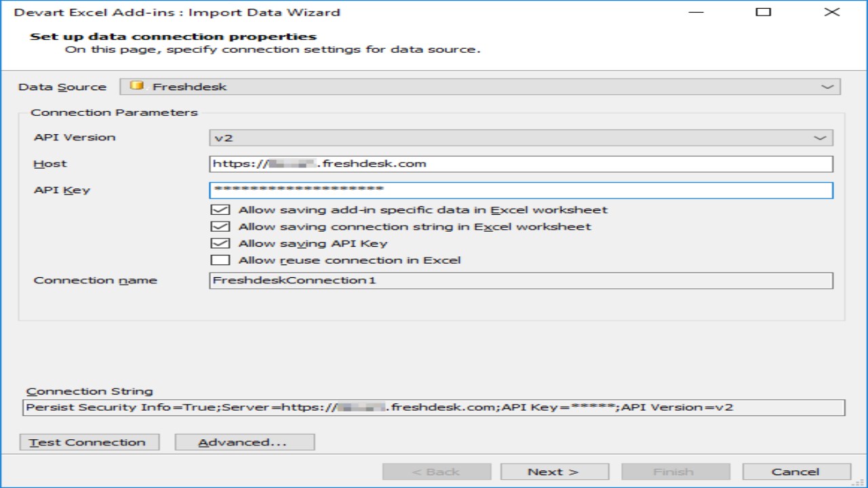Screen dimensions: 868x488
Task: Click the 'Connection String' label
Action: click(90, 391)
